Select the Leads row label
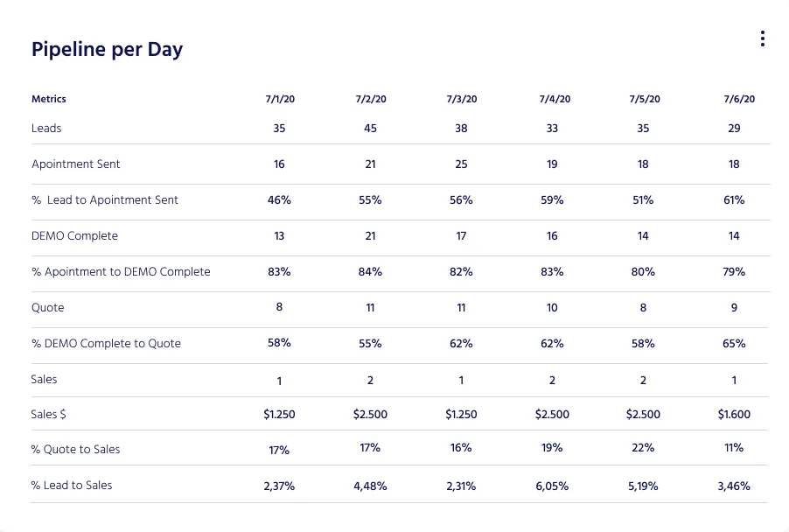 46,128
